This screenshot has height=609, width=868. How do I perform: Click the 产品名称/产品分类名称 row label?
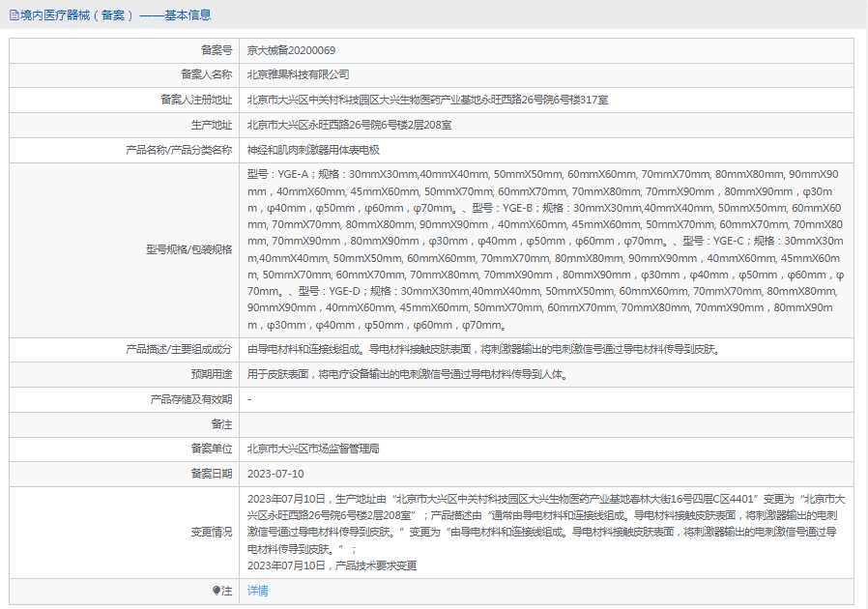point(179,150)
